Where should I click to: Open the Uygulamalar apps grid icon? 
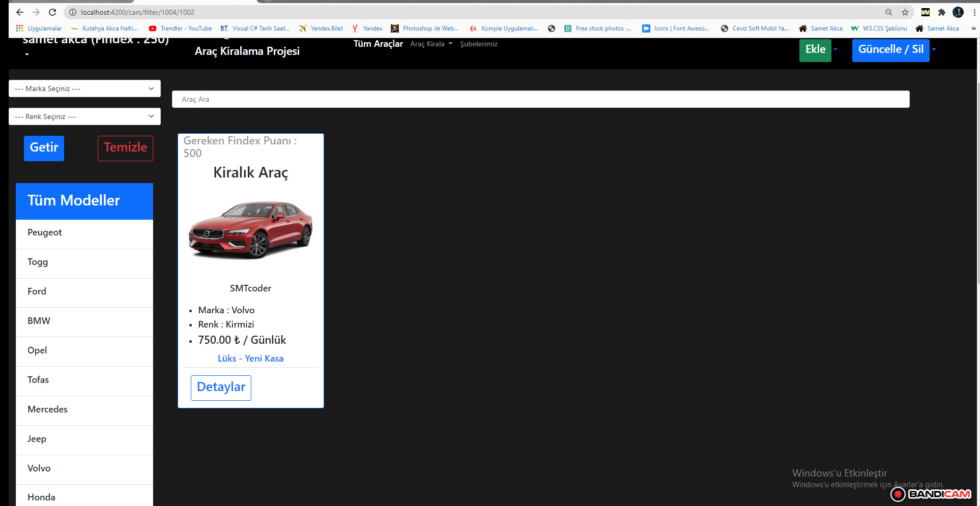pos(19,28)
